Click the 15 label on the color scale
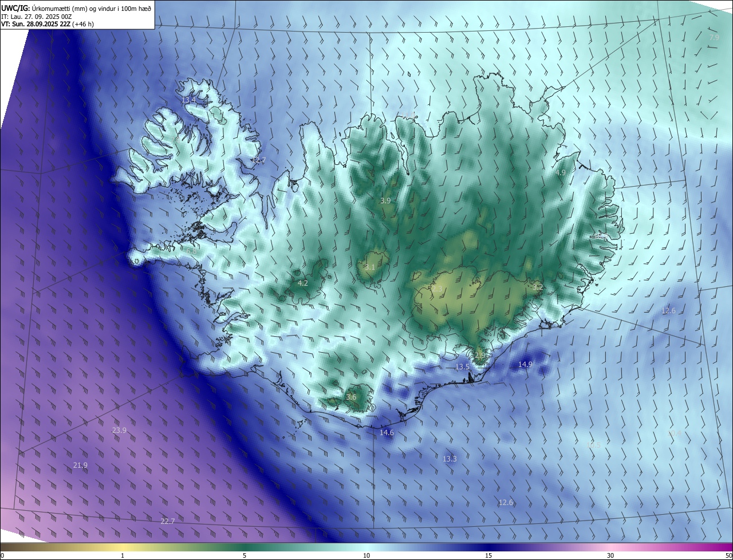 point(488,555)
